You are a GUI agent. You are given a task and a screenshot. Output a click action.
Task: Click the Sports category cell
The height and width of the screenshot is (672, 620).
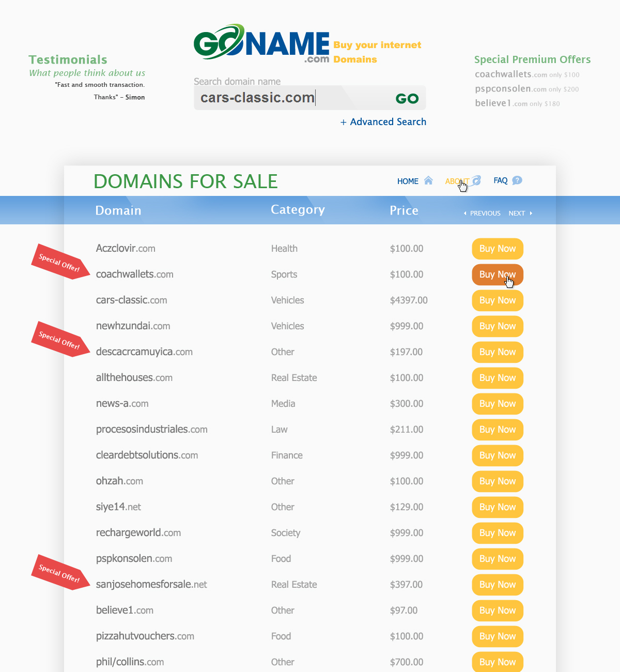click(x=284, y=274)
